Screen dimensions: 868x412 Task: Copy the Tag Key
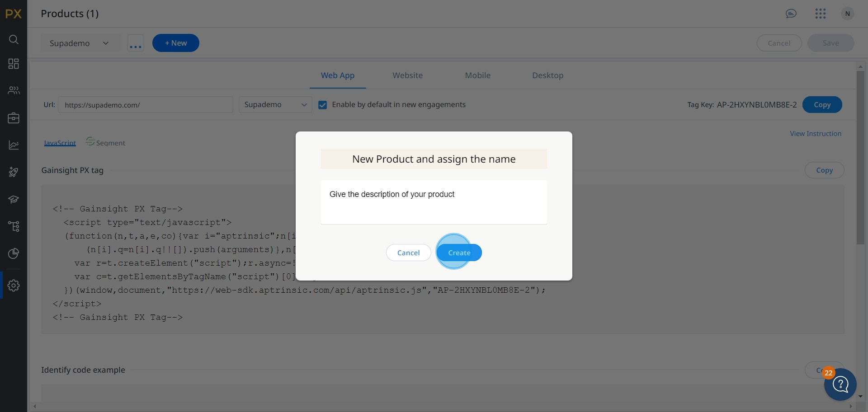pos(822,105)
